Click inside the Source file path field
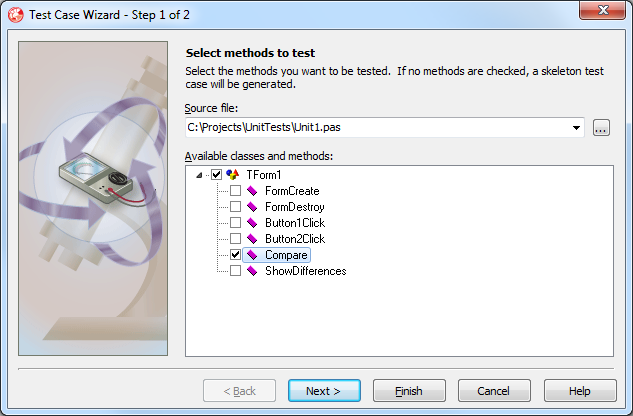The width and height of the screenshot is (633, 416). (377, 128)
